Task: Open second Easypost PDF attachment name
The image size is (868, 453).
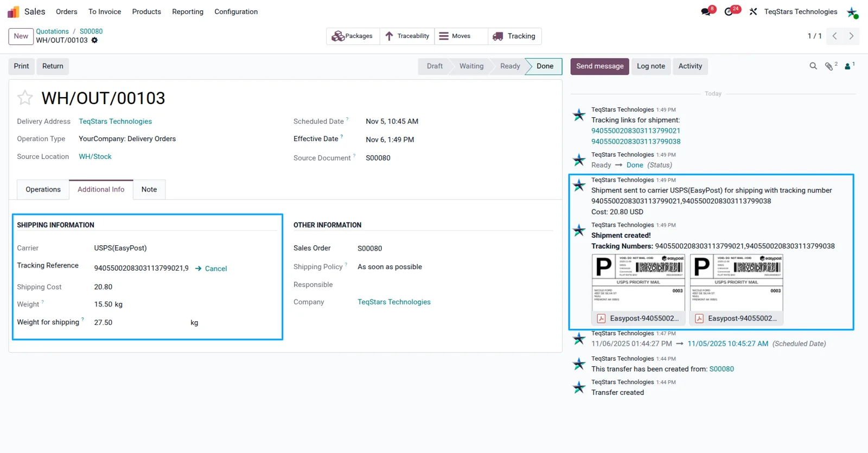Action: [x=742, y=318]
